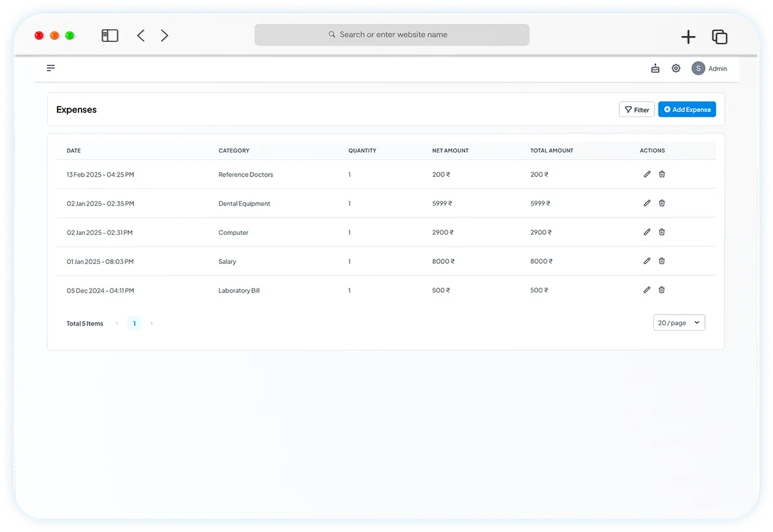The width and height of the screenshot is (773, 532).
Task: Delete the Computer expense
Action: pos(662,232)
